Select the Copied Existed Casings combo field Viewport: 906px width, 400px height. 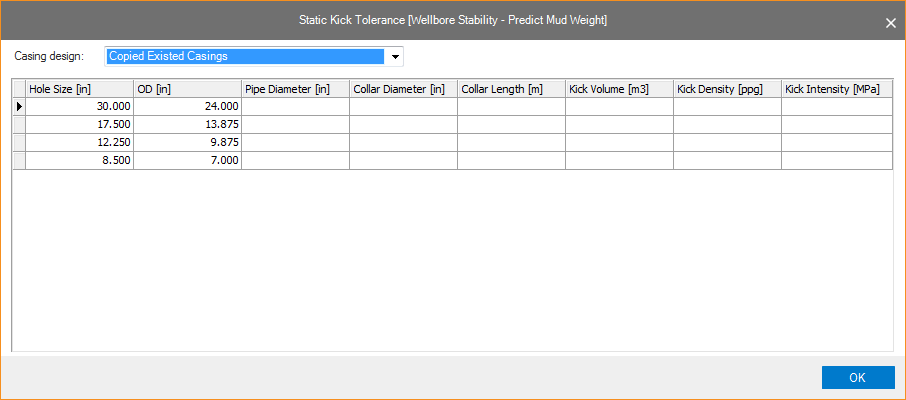(x=245, y=56)
